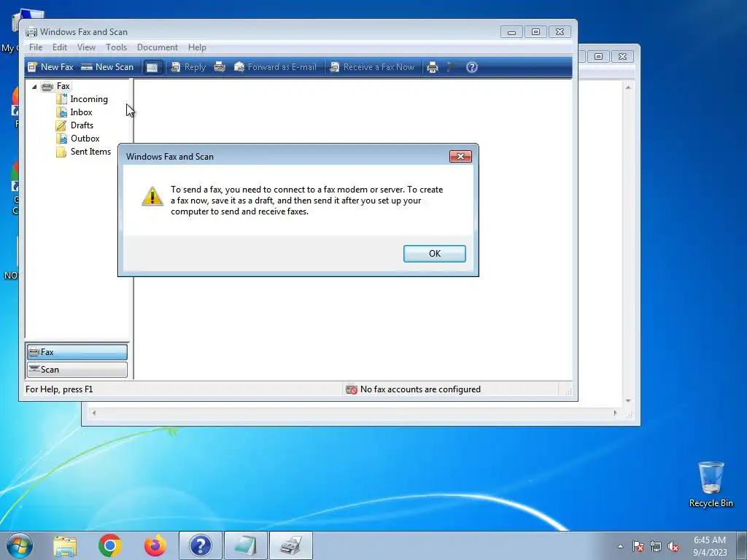Click the forward-as-fax icon beside Reply
747x560 pixels.
tap(220, 67)
